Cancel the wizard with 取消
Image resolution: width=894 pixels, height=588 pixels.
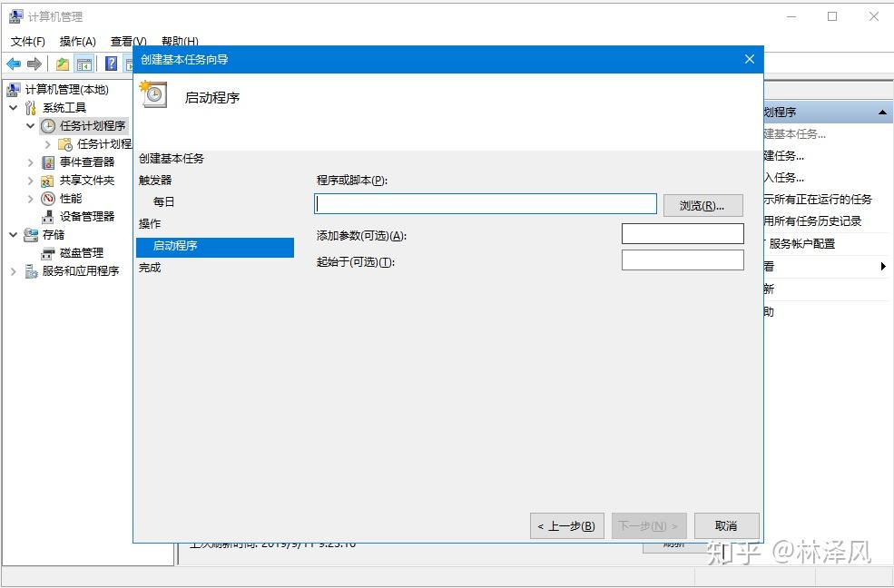click(726, 526)
